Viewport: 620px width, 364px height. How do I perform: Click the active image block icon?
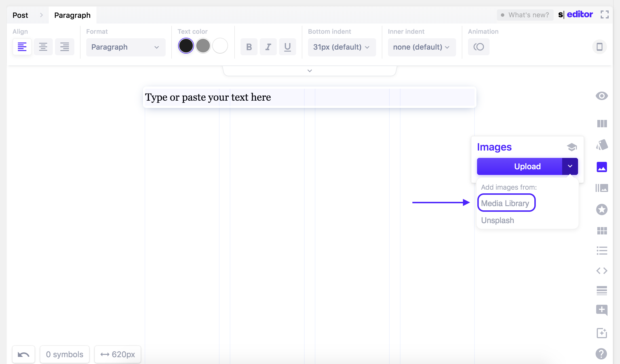[602, 167]
